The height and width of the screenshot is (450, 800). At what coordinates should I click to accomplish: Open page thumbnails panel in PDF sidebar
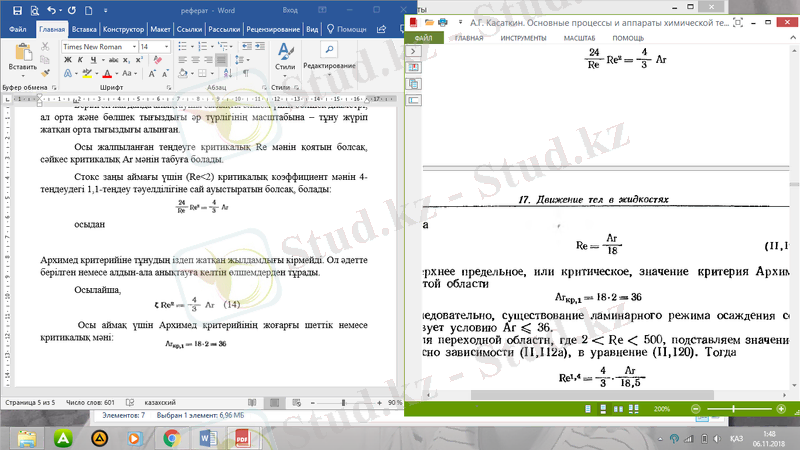tap(413, 84)
